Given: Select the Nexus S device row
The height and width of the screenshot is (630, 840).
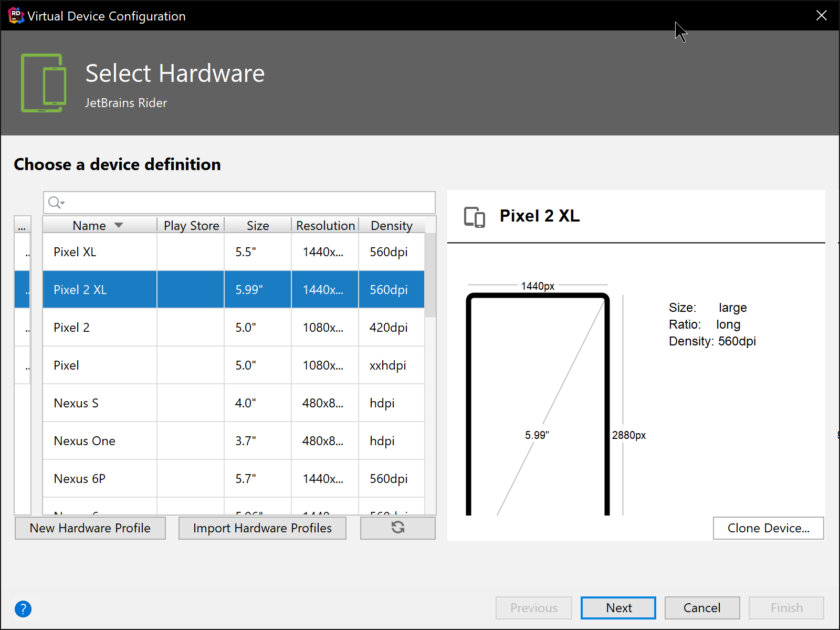Looking at the screenshot, I should pos(234,403).
